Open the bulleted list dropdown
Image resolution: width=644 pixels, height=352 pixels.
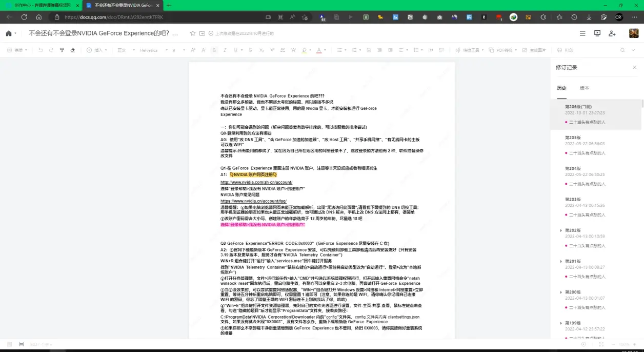341,50
